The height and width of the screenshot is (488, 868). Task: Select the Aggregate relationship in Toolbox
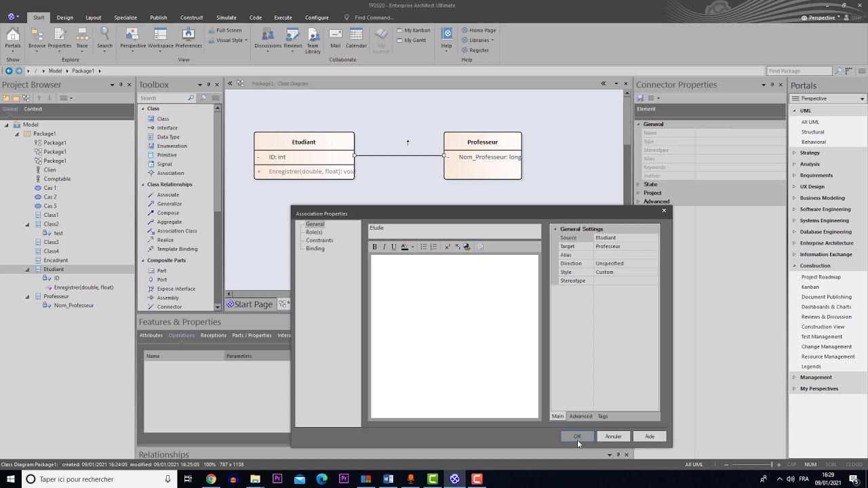[x=169, y=222]
